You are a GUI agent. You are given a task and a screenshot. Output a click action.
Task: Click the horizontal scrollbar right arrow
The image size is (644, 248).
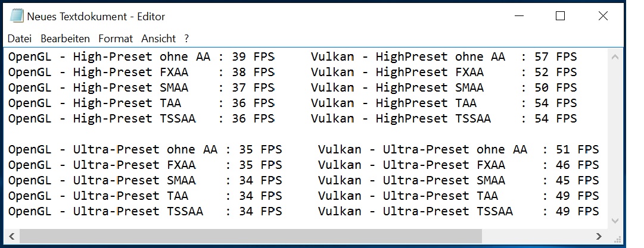coord(599,236)
